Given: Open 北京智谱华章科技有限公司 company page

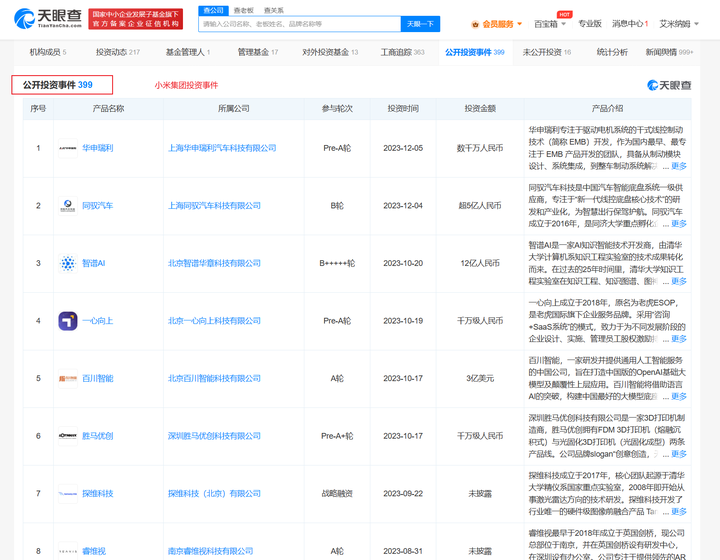Looking at the screenshot, I should coord(214,263).
